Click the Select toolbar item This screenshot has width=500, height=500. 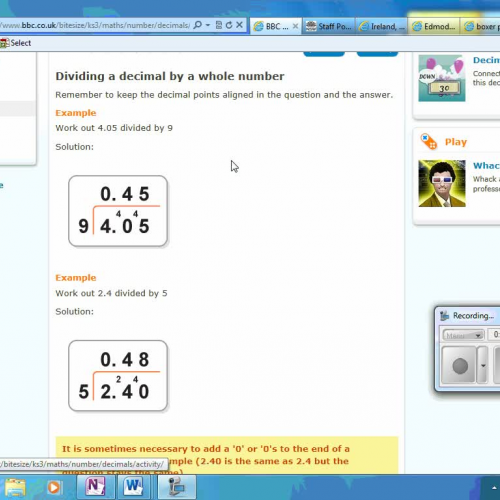click(16, 43)
